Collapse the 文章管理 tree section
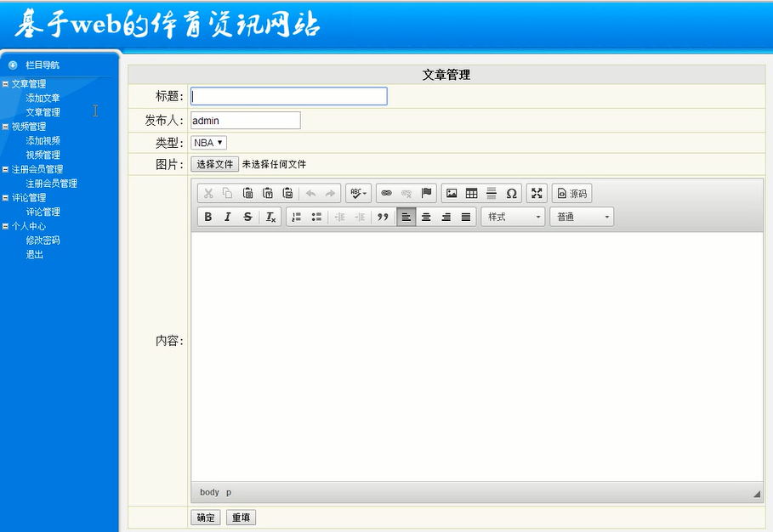This screenshot has height=532, width=773. (x=5, y=84)
